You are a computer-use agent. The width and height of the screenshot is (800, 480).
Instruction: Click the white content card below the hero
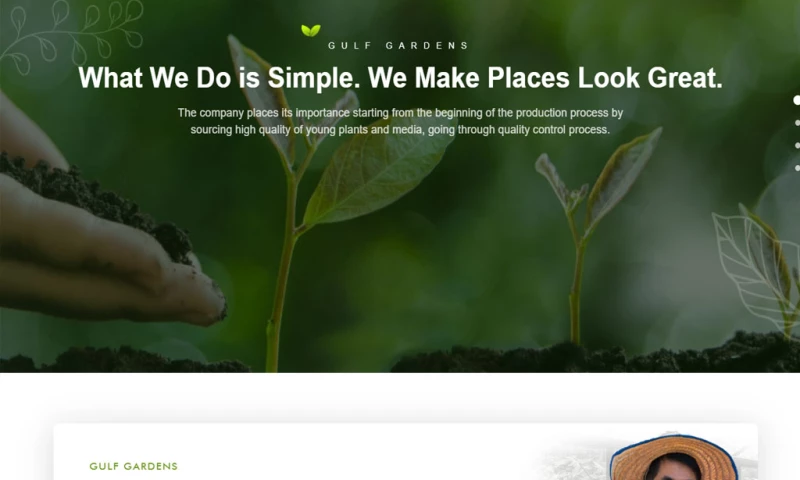406,452
